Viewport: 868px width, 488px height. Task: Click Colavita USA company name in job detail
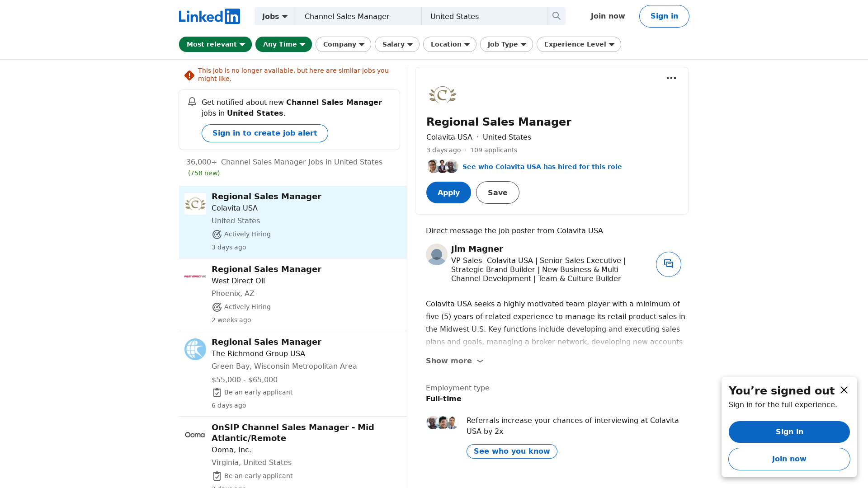coord(449,137)
